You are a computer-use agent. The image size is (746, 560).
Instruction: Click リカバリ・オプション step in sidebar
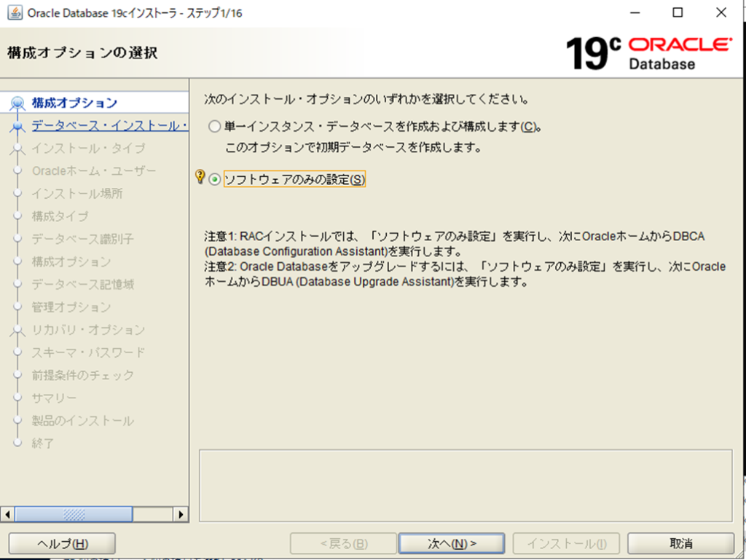coord(88,330)
